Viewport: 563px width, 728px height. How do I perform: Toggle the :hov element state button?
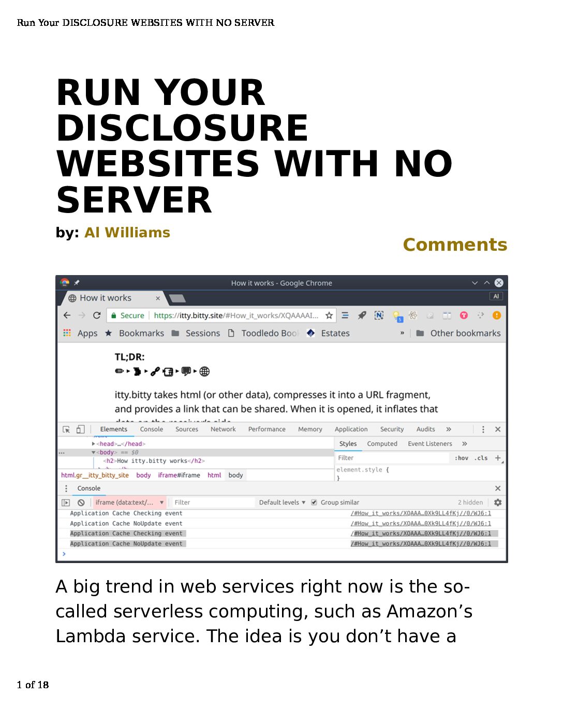pos(462,458)
